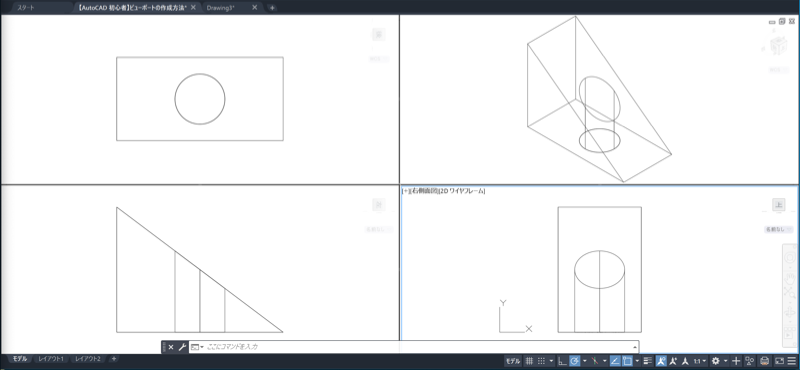Viewport: 800px width, 370px height.
Task: Open workspace switching gear icon
Action: pyautogui.click(x=716, y=361)
